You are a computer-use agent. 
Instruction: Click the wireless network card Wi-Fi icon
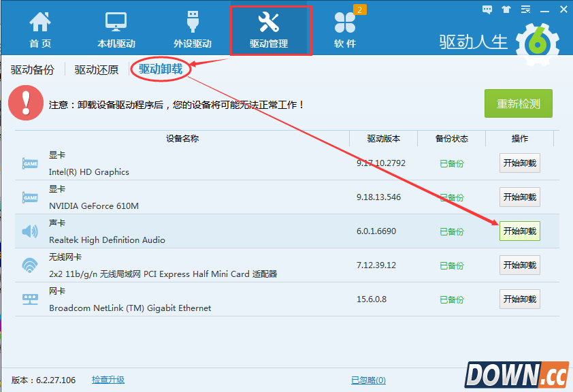tap(30, 265)
